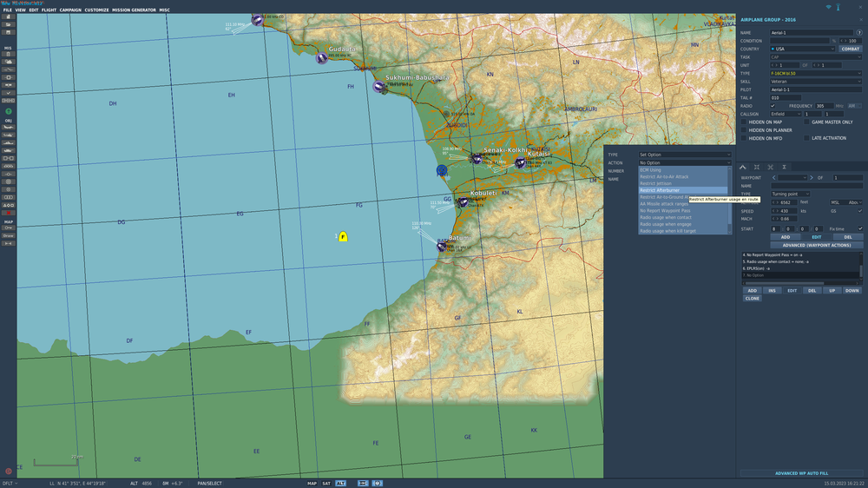Click the red exit icon at bottom-left

[x=9, y=472]
